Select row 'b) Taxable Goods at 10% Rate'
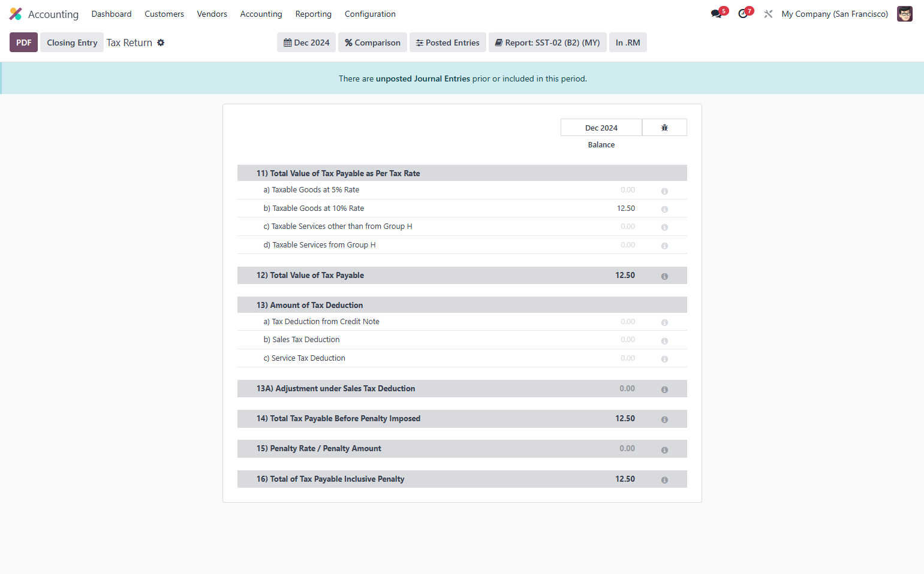Viewport: 924px width, 574px height. click(x=462, y=209)
